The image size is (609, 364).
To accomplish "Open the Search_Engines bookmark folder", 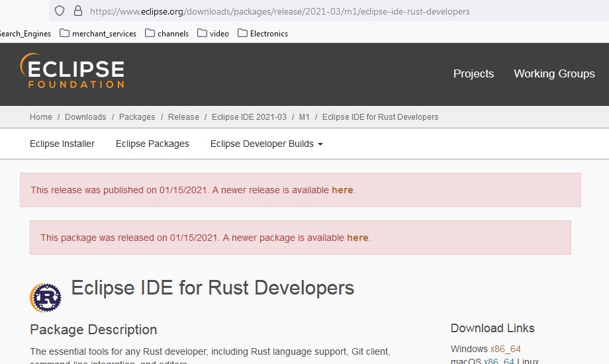I will pos(25,34).
